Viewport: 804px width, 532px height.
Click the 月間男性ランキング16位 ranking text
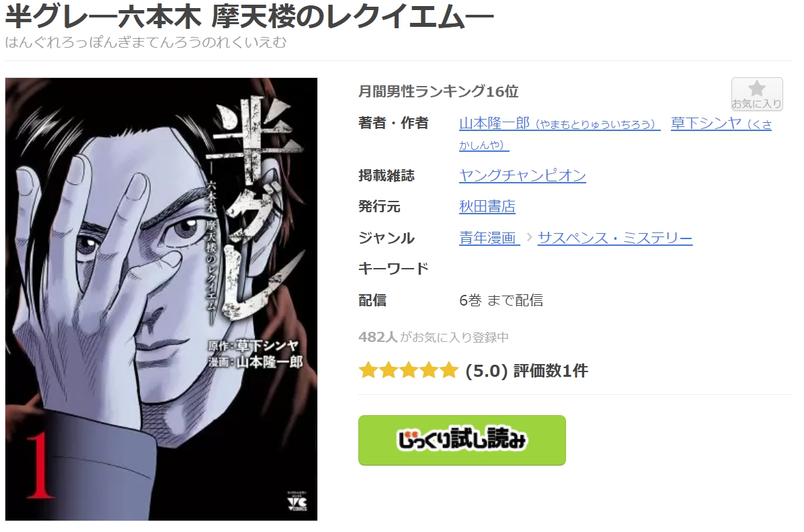click(x=438, y=92)
